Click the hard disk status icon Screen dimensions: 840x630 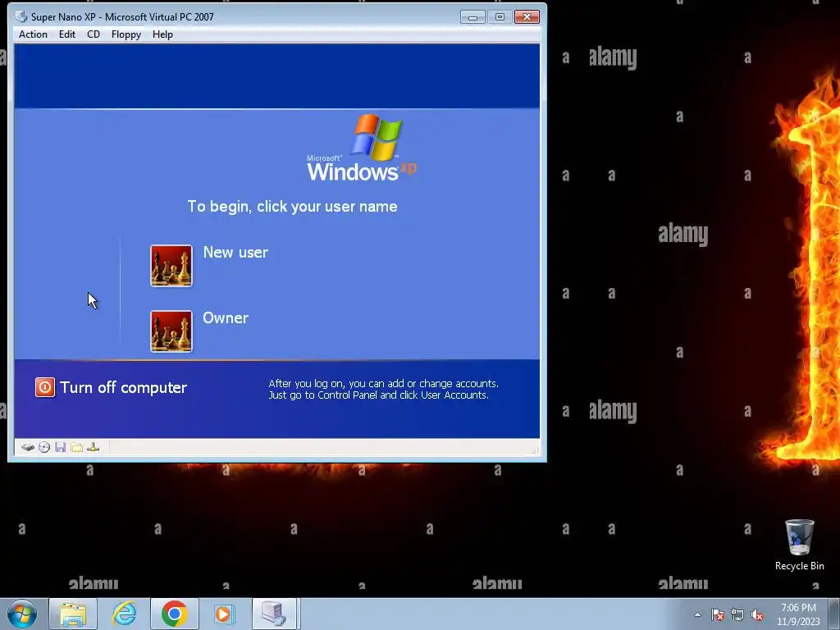pyautogui.click(x=28, y=447)
